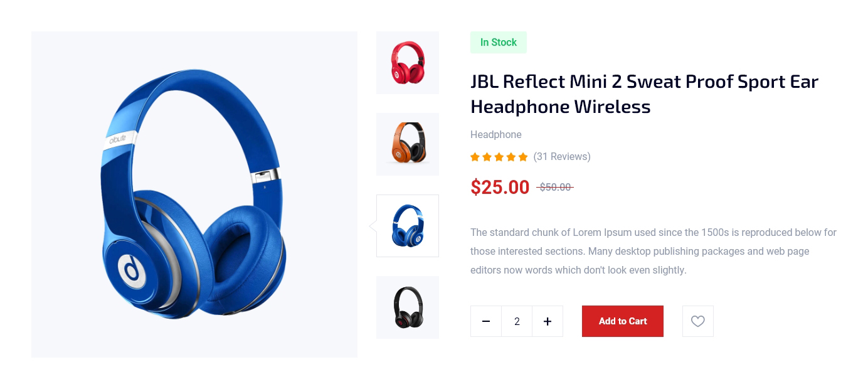This screenshot has width=868, height=389.
Task: Open the Headphone category link
Action: [496, 134]
